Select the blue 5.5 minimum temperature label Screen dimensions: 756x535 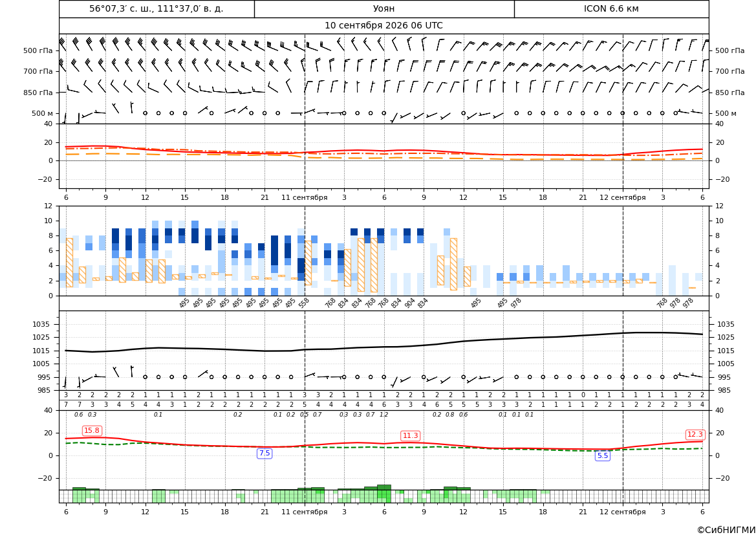(x=603, y=455)
